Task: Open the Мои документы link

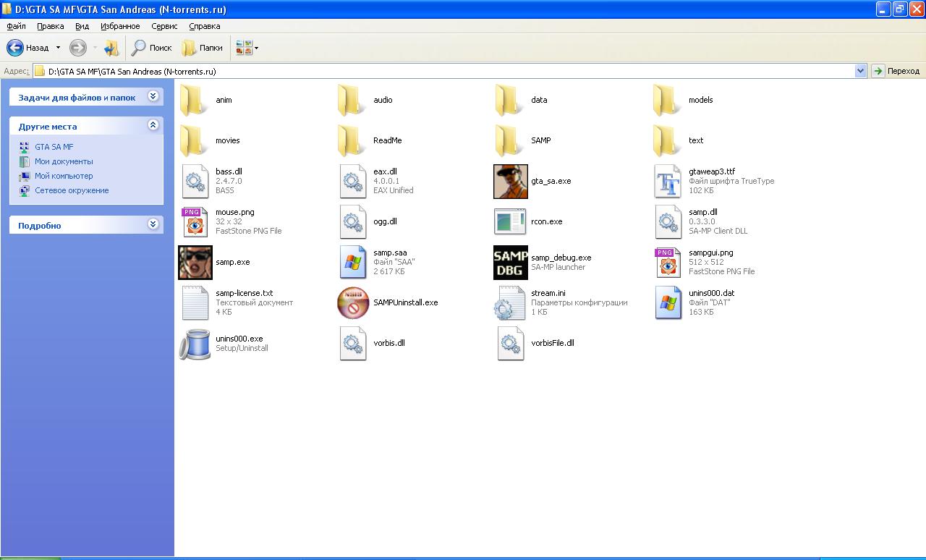Action: coord(64,161)
